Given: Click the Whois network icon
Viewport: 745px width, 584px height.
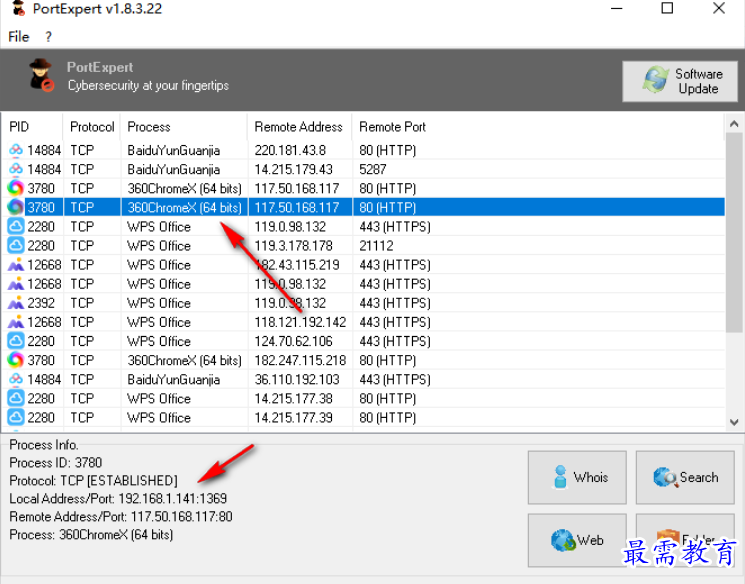Looking at the screenshot, I should point(555,478).
